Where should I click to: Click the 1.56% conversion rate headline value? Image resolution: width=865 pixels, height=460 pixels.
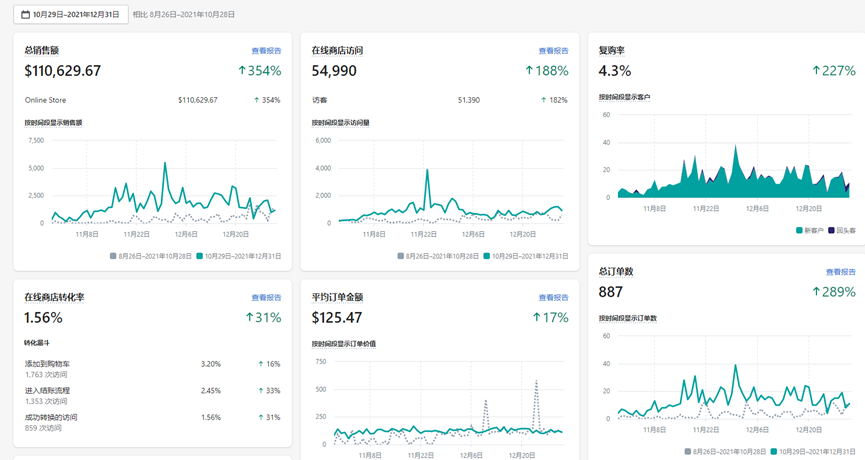click(x=44, y=318)
